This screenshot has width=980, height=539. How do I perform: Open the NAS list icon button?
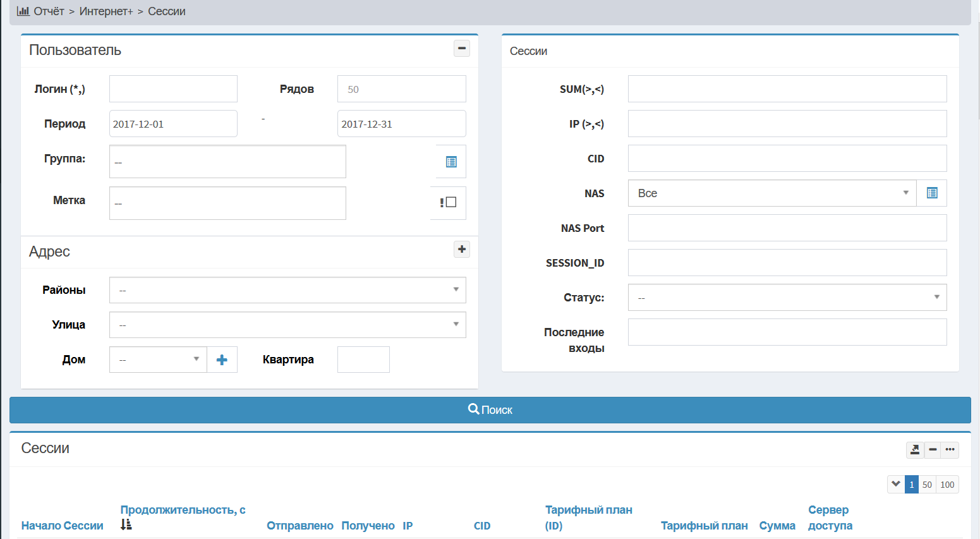(931, 193)
